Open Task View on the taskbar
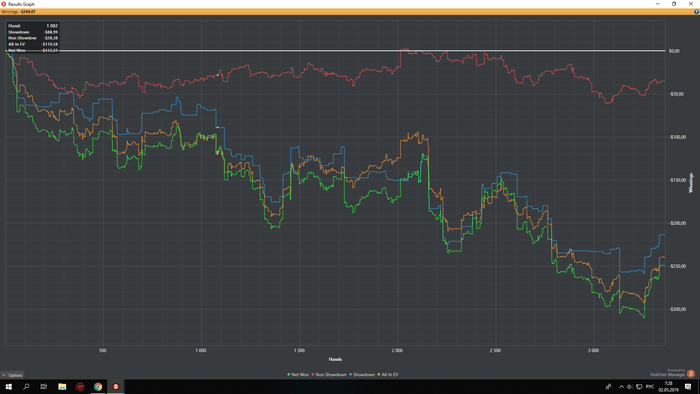This screenshot has height=394, width=700. (44, 386)
